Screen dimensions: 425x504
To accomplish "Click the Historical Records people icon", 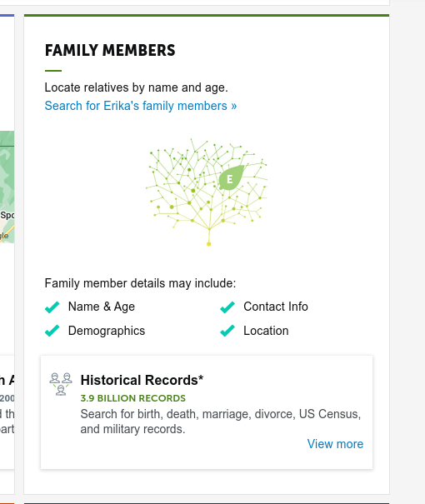I will 61,384.
